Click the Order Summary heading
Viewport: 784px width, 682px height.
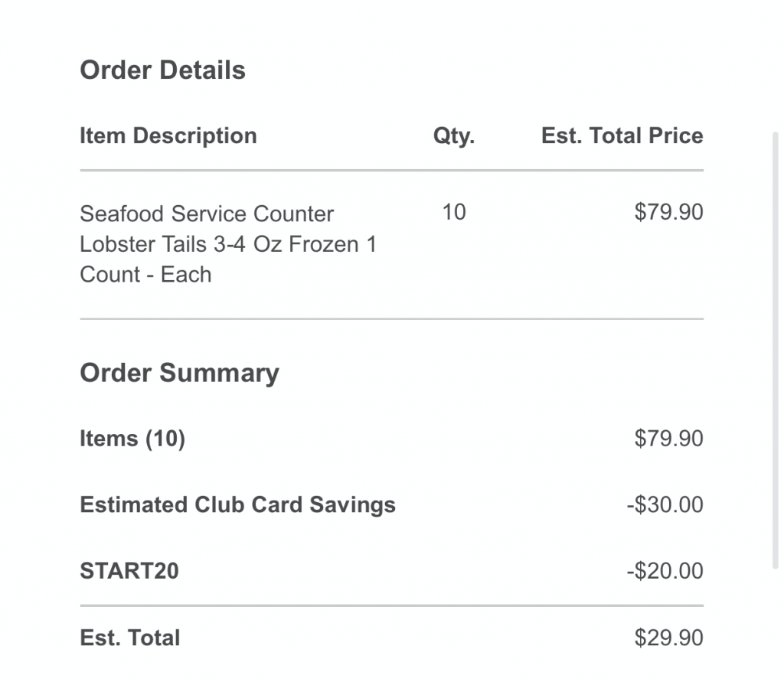(x=179, y=374)
